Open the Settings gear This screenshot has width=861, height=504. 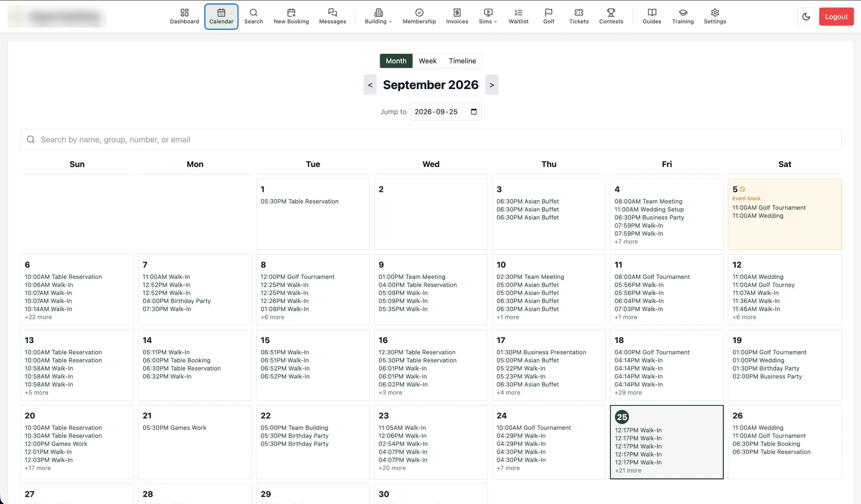pyautogui.click(x=715, y=16)
